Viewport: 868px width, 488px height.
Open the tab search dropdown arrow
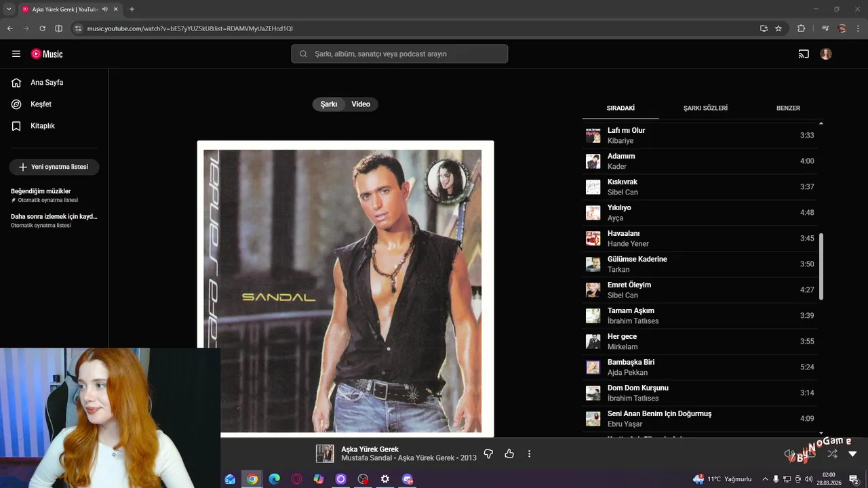point(9,9)
